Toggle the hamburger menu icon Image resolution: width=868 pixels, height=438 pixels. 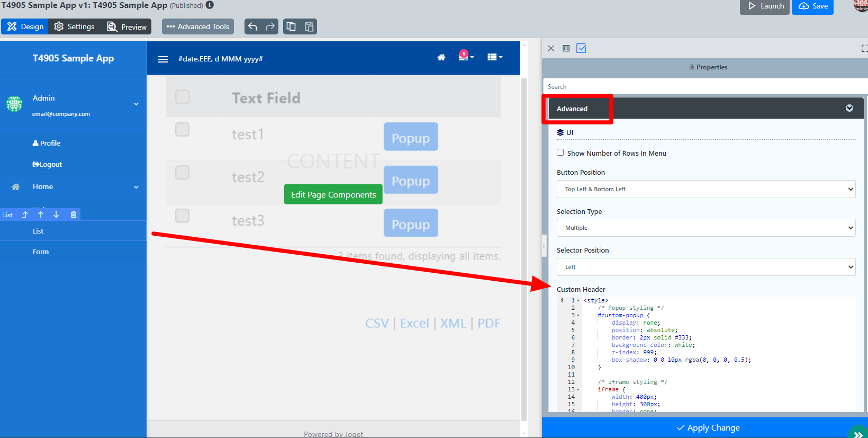point(163,59)
